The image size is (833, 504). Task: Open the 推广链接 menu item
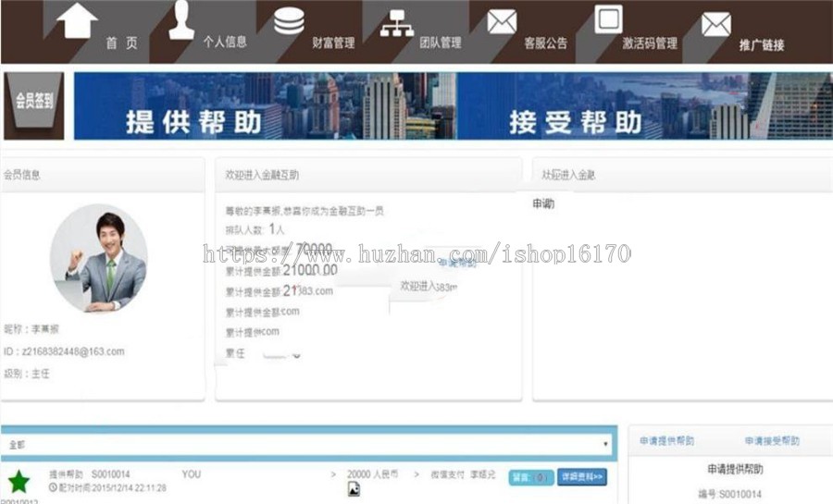tap(762, 45)
